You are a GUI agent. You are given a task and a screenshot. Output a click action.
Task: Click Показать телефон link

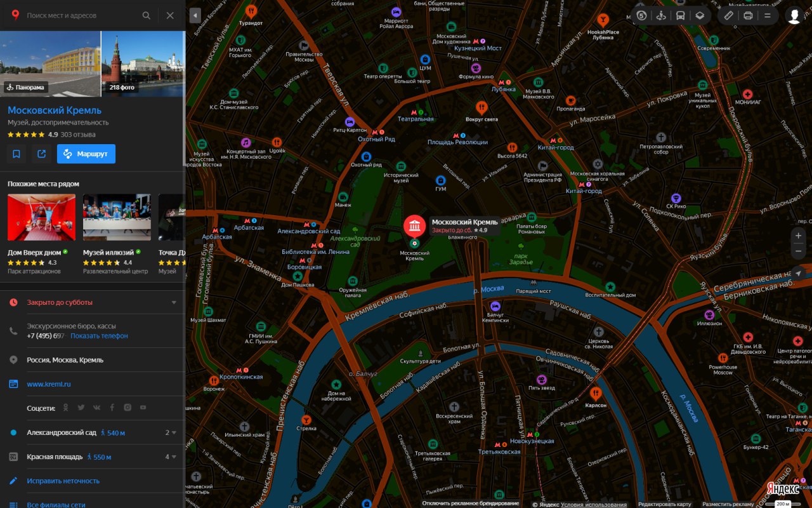99,336
